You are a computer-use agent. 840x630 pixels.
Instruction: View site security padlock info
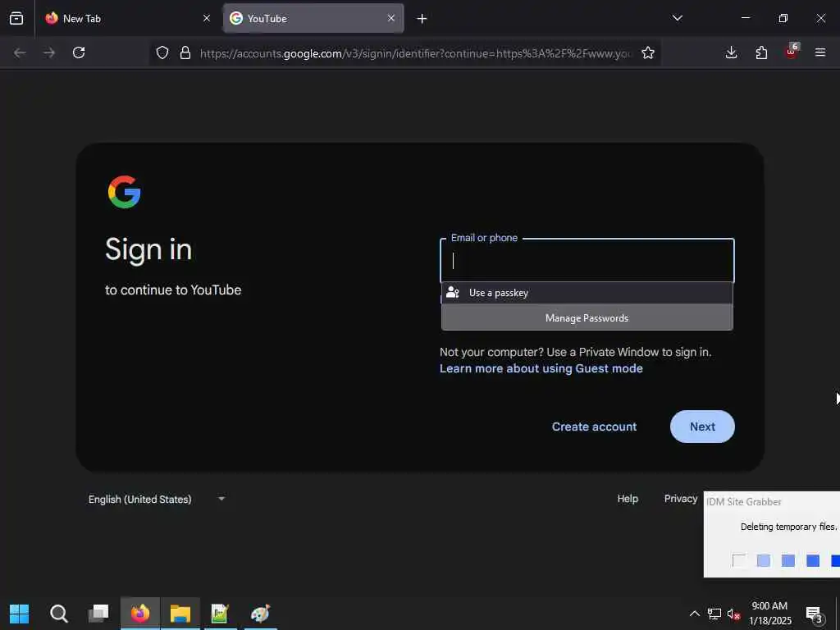185,52
